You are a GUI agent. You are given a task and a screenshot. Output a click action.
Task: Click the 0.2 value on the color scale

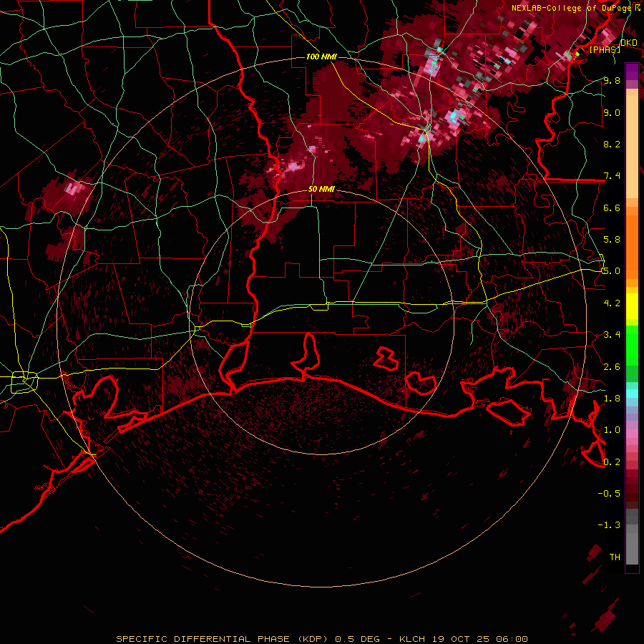[612, 462]
